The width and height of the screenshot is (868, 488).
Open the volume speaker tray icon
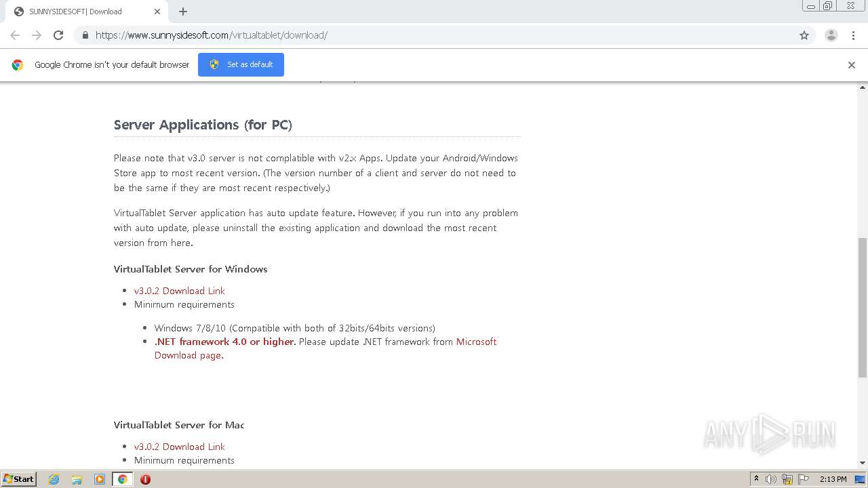click(x=771, y=479)
